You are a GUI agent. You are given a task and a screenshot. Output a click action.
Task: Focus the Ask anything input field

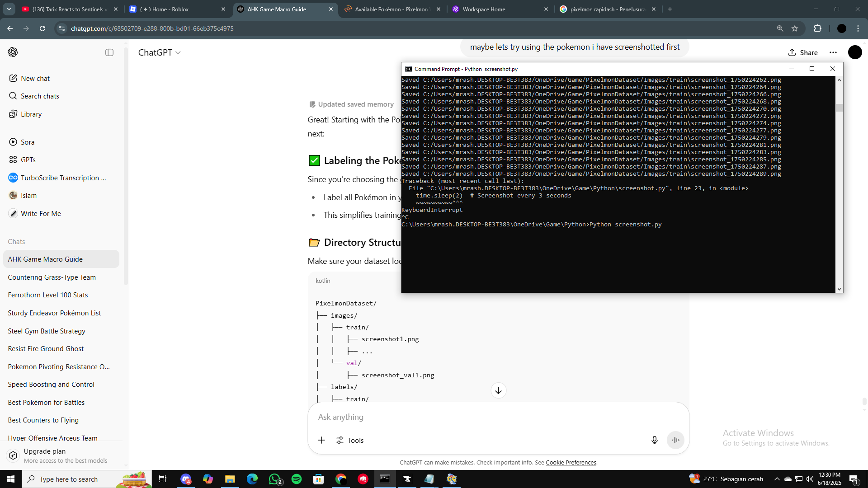(x=497, y=417)
